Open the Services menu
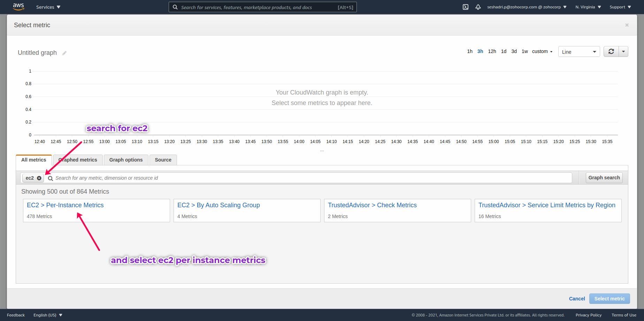Image resolution: width=644 pixels, height=321 pixels. coord(48,7)
